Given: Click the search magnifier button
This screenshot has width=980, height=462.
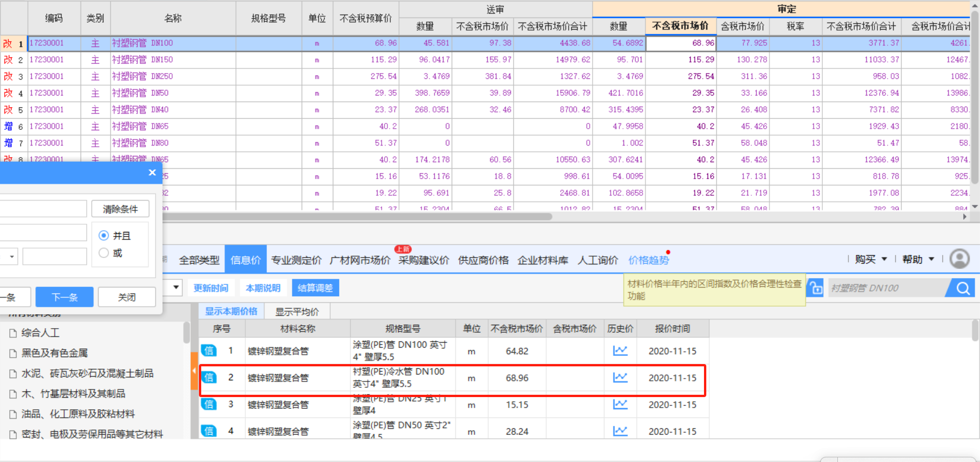Looking at the screenshot, I should click(x=963, y=288).
